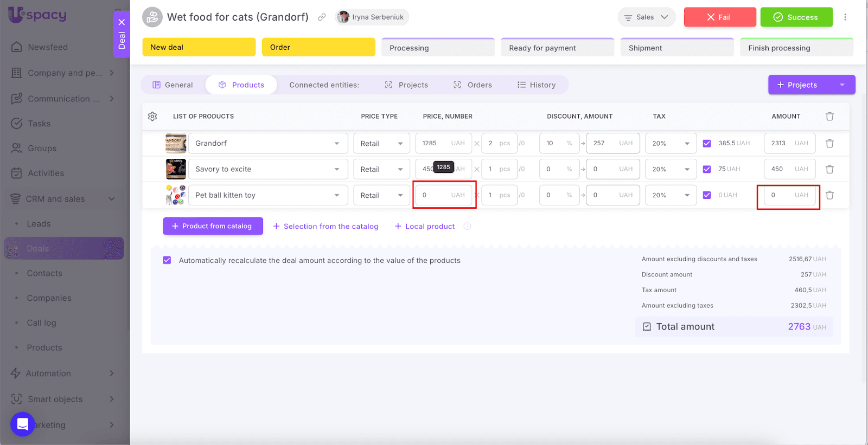This screenshot has height=445, width=868.
Task: Click the product list settings gear icon
Action: point(152,117)
